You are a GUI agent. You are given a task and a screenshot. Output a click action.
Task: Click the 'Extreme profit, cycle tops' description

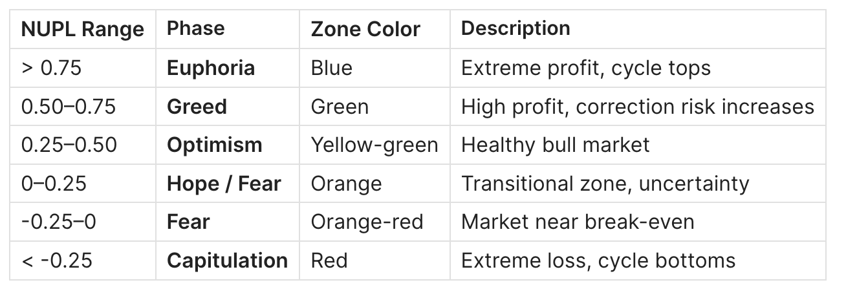click(x=585, y=68)
